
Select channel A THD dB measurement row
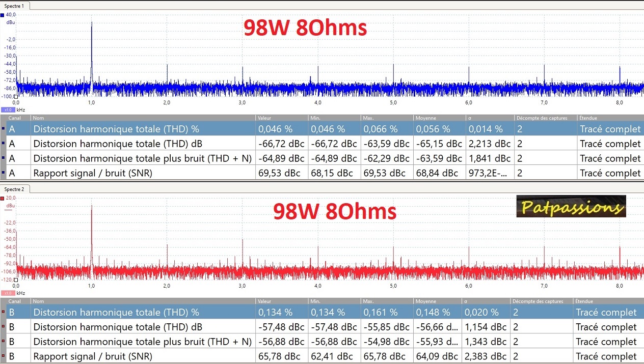[143, 144]
